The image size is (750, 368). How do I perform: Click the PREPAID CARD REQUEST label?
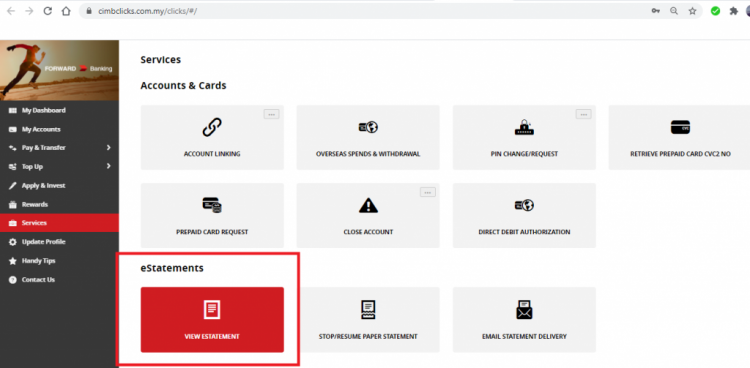click(x=212, y=232)
